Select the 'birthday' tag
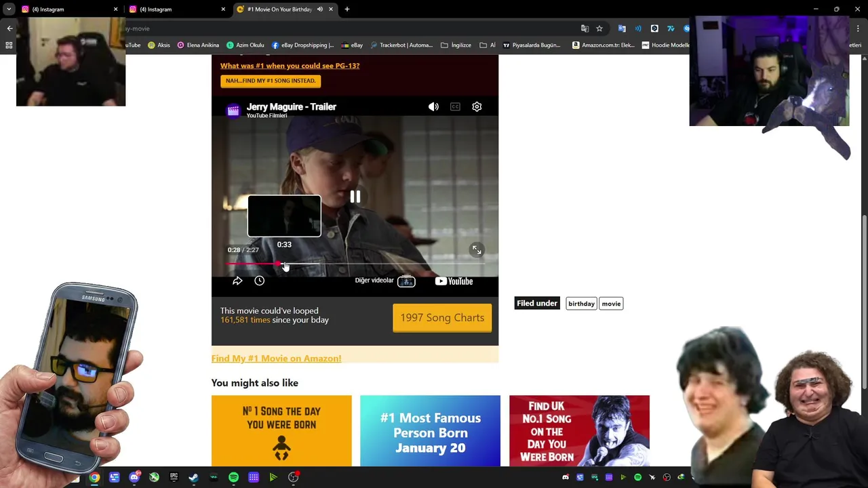Image resolution: width=868 pixels, height=488 pixels. point(581,304)
